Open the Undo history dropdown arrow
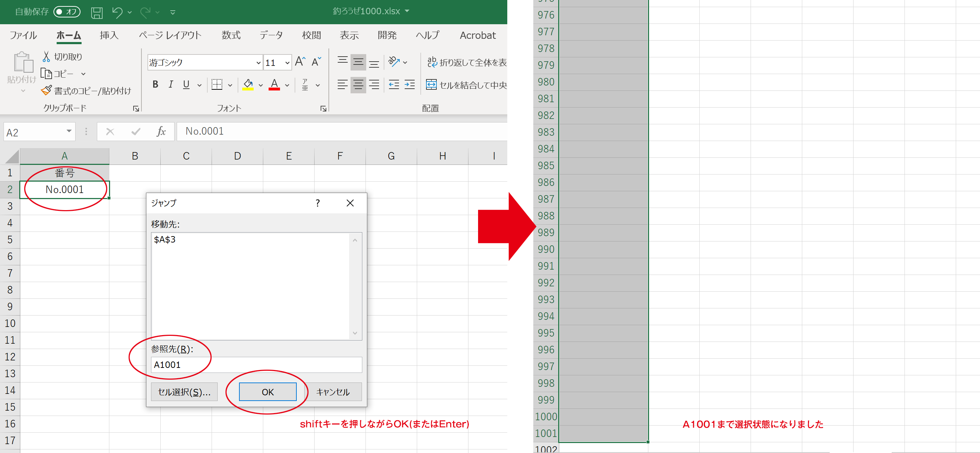980x453 pixels. coord(130,12)
